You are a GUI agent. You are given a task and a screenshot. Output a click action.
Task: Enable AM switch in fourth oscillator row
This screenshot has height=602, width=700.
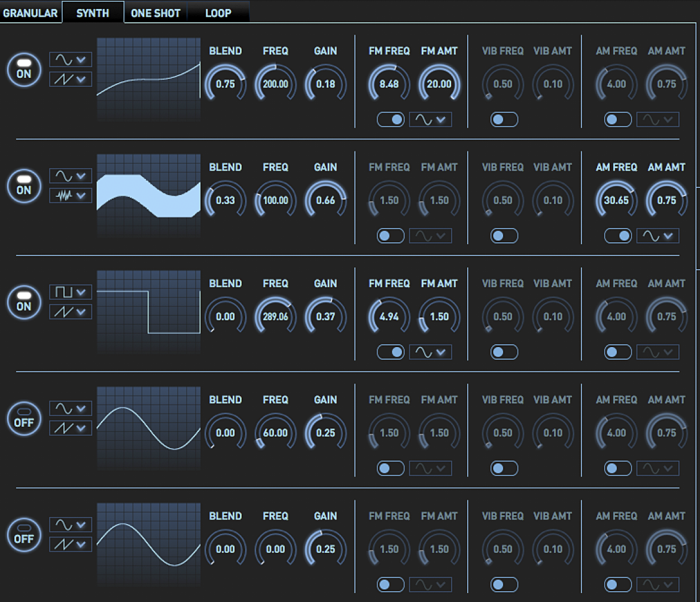(618, 468)
